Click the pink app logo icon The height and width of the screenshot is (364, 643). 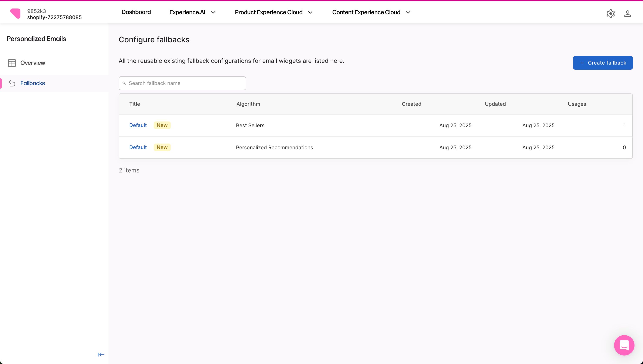coord(15,14)
